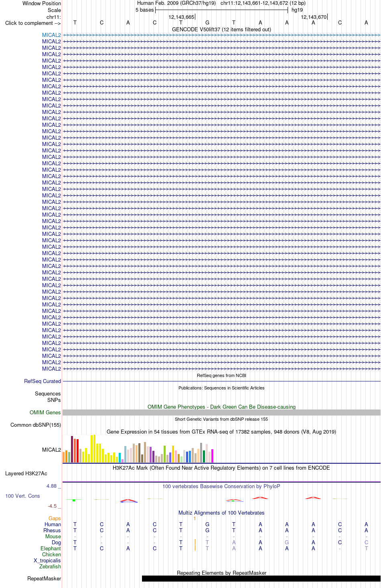Select the Zebrafish alignment row label
381x588 pixels.
point(50,566)
